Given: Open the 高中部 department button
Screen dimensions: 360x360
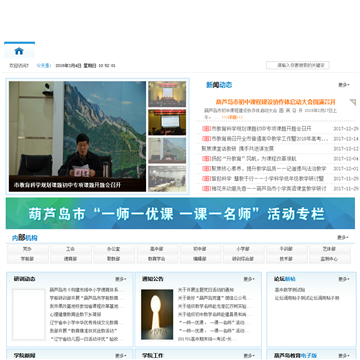Looking at the screenshot, I should point(157,249).
